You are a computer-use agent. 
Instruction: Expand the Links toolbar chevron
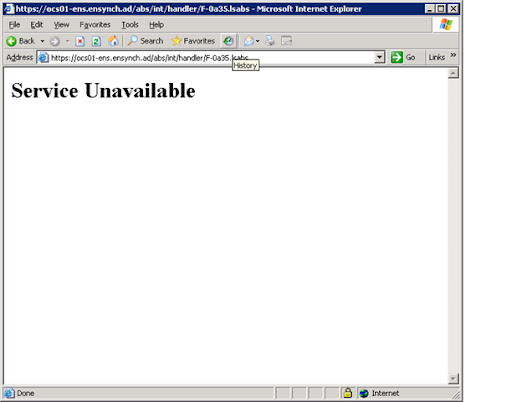tap(453, 55)
